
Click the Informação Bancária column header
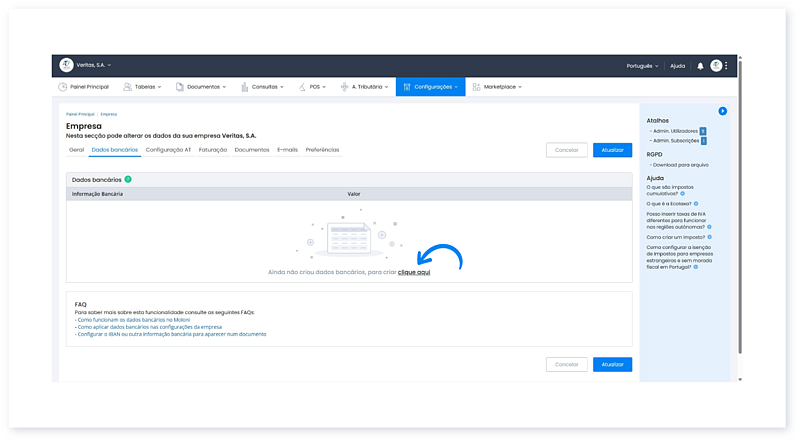[x=97, y=194]
